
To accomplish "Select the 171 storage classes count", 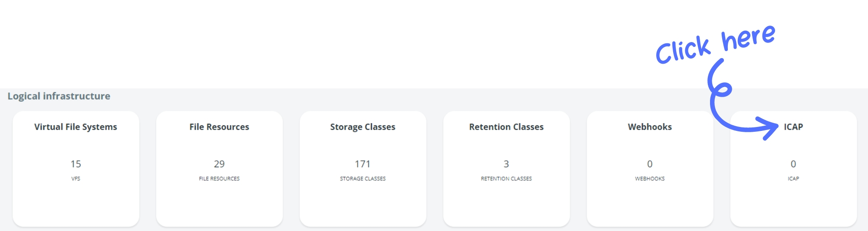I will (x=363, y=164).
